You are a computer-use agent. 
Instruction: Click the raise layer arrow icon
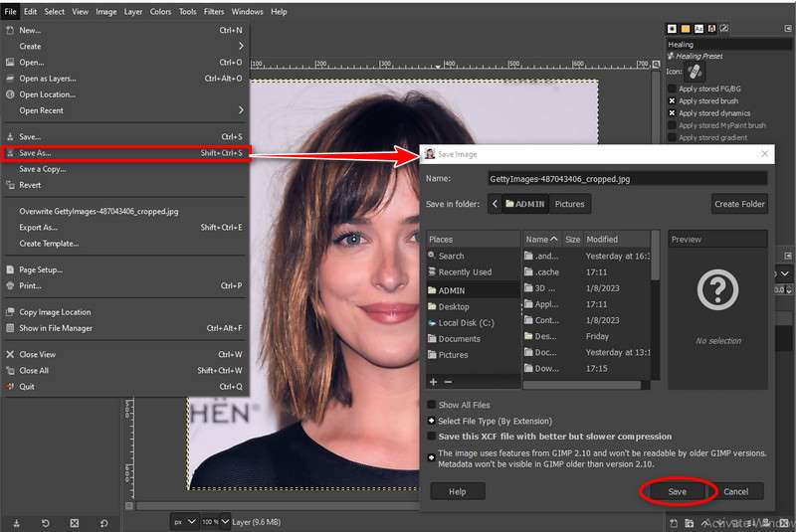705,523
